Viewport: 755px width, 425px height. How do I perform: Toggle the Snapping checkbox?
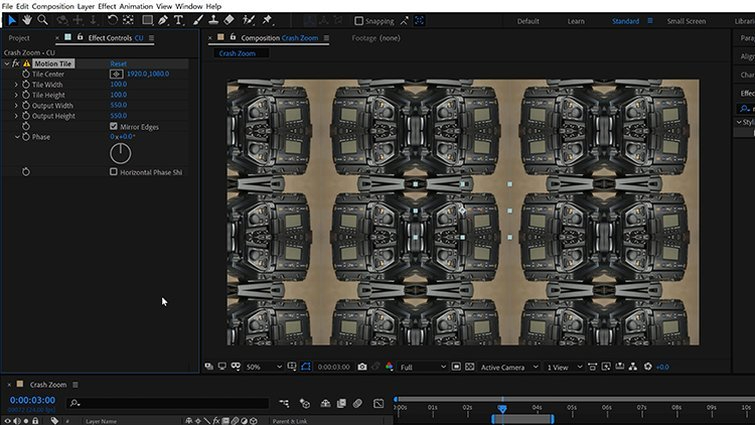pyautogui.click(x=359, y=21)
